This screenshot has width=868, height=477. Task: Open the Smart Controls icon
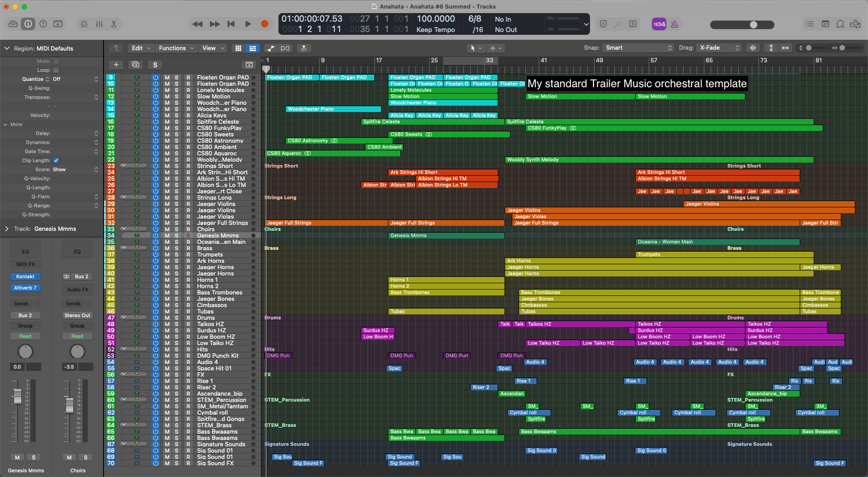[x=84, y=24]
